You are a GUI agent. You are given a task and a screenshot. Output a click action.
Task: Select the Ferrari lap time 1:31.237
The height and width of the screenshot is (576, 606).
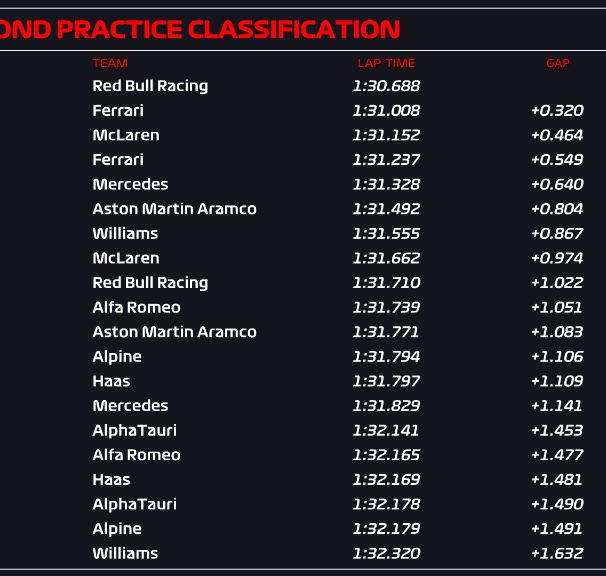(386, 160)
